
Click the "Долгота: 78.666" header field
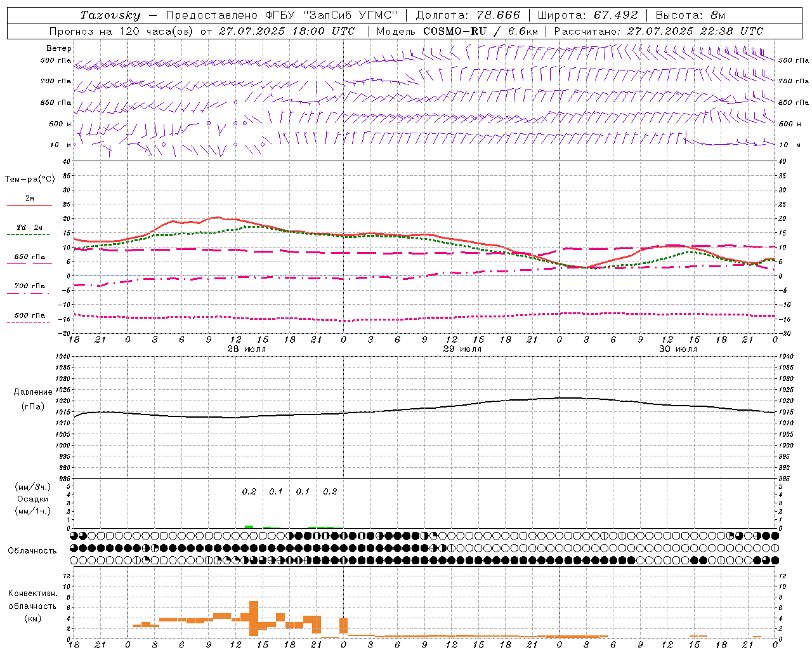coord(468,15)
